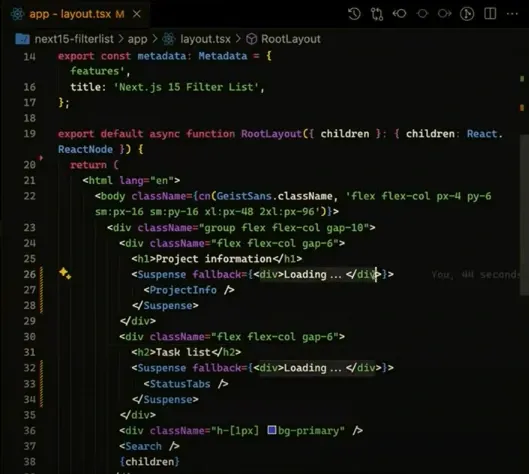The width and height of the screenshot is (529, 474).
Task: Expand the app breadcrumb segment
Action: [137, 39]
